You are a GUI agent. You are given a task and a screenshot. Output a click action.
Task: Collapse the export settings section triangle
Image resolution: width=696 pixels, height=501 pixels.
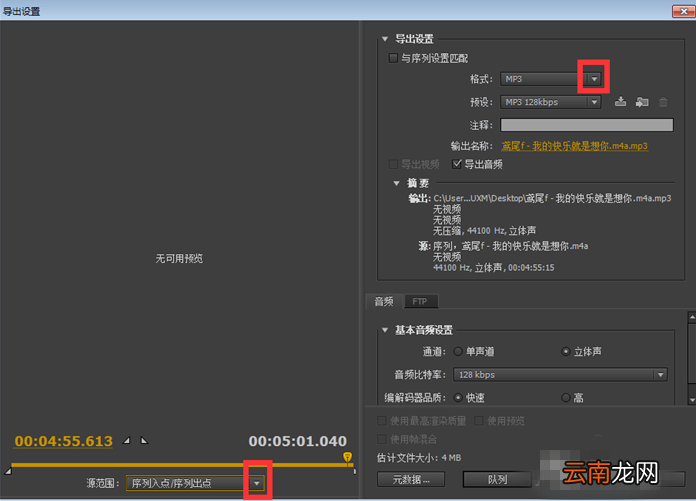pyautogui.click(x=385, y=39)
